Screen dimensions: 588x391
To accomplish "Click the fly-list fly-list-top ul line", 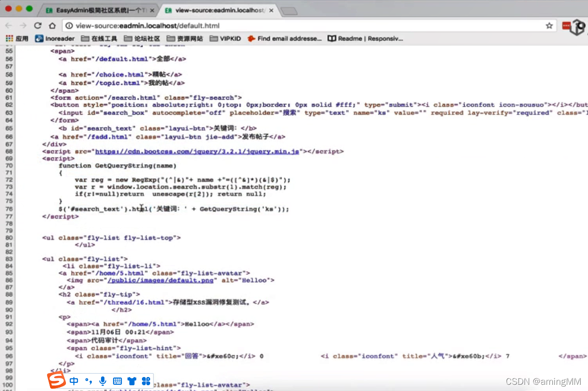I will click(112, 238).
